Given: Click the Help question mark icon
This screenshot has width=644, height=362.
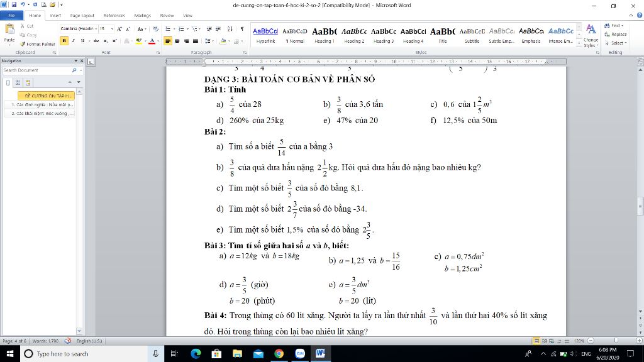Looking at the screenshot, I should [640, 15].
